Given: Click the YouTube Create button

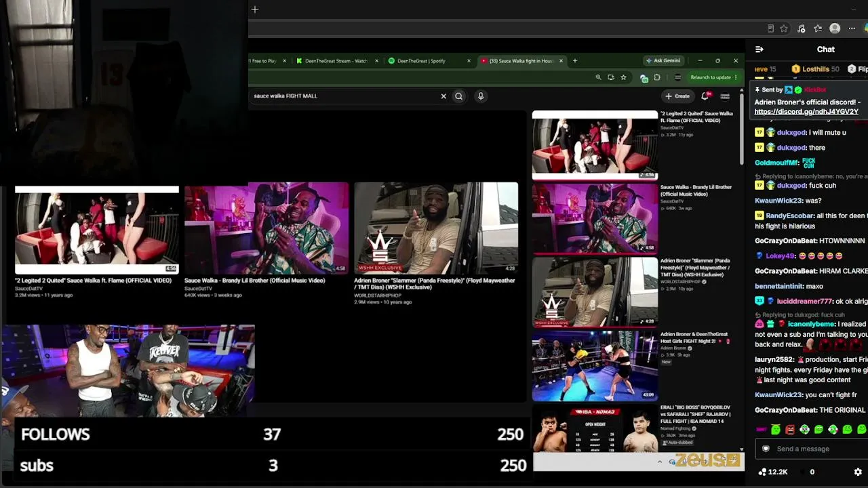Looking at the screenshot, I should (678, 96).
